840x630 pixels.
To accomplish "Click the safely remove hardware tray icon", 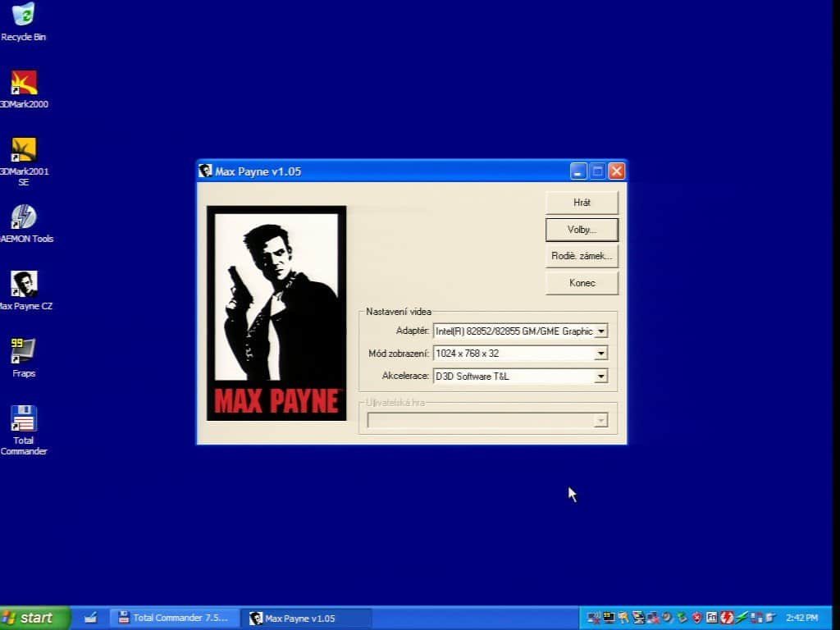I will 682,618.
